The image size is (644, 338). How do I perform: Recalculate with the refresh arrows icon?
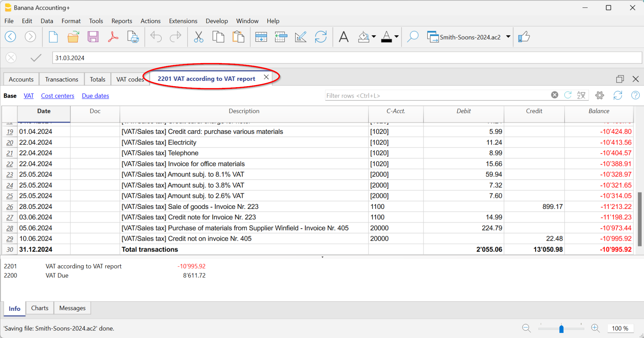(321, 37)
